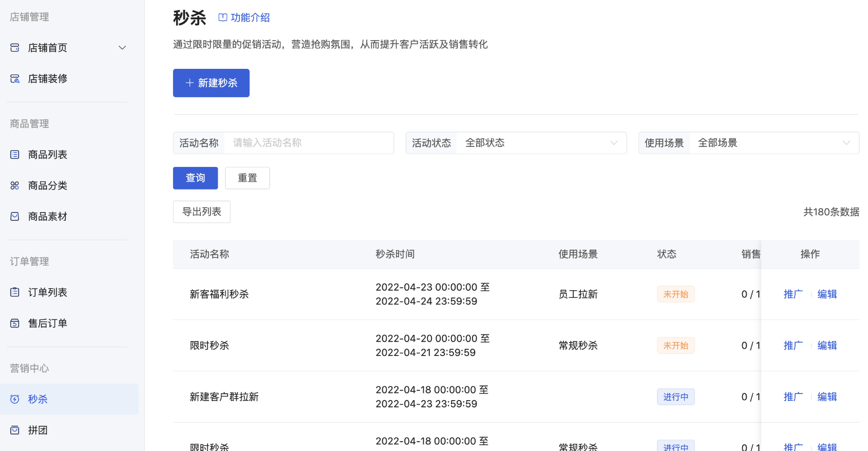The width and height of the screenshot is (868, 451).
Task: Click the 进行中 status tag for 新建客户群拉新
Action: click(x=676, y=397)
